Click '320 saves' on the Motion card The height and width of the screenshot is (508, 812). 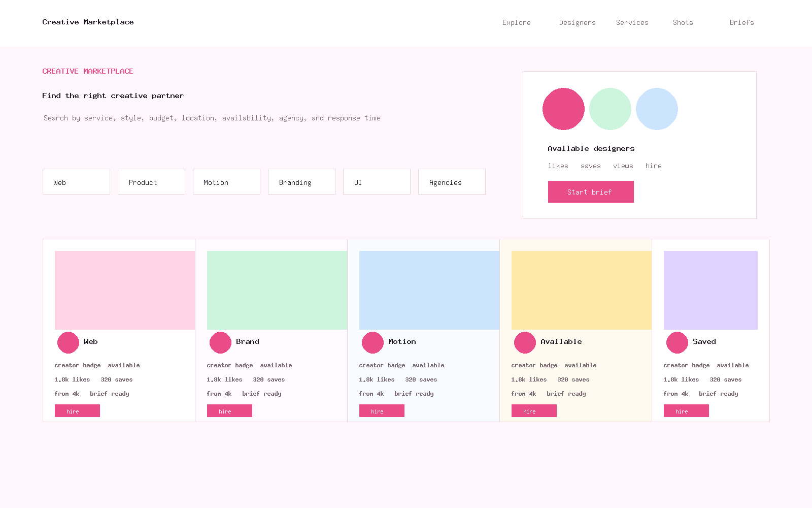click(x=421, y=379)
